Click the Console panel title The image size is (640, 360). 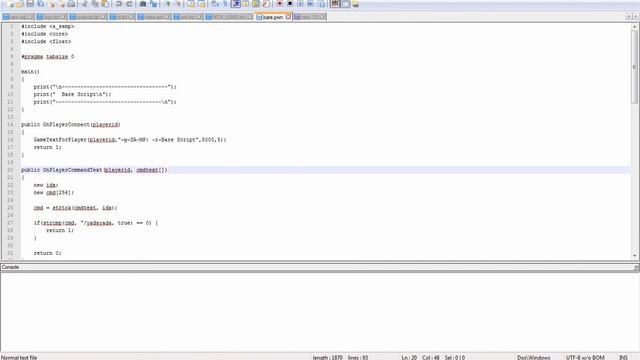pyautogui.click(x=10, y=267)
